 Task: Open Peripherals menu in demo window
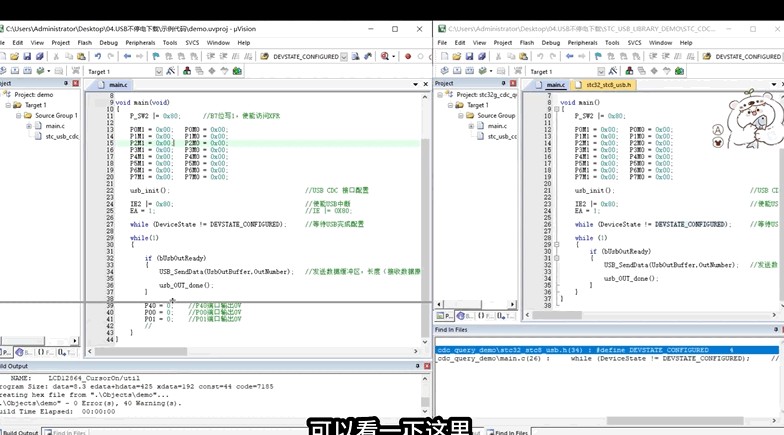(140, 43)
